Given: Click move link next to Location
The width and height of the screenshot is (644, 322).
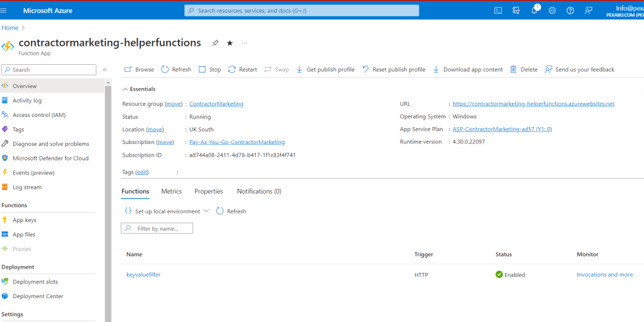Looking at the screenshot, I should 155,130.
